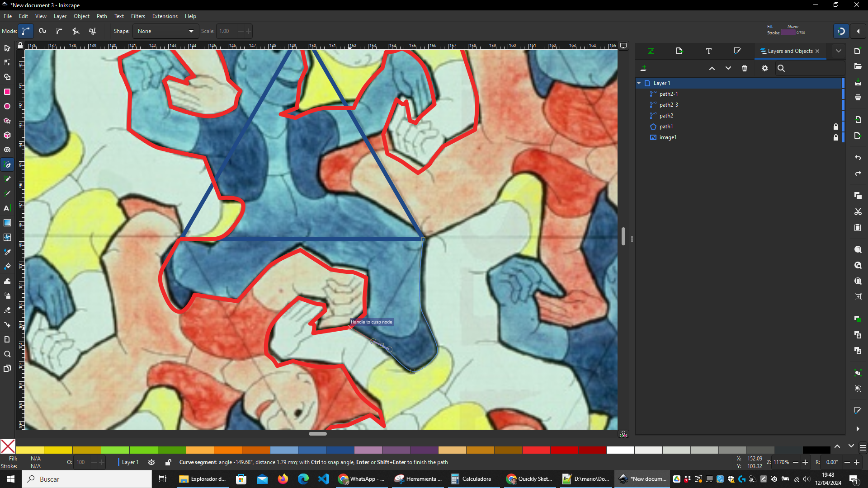This screenshot has width=868, height=488.
Task: Close the Layers and Objects tab
Action: point(817,51)
